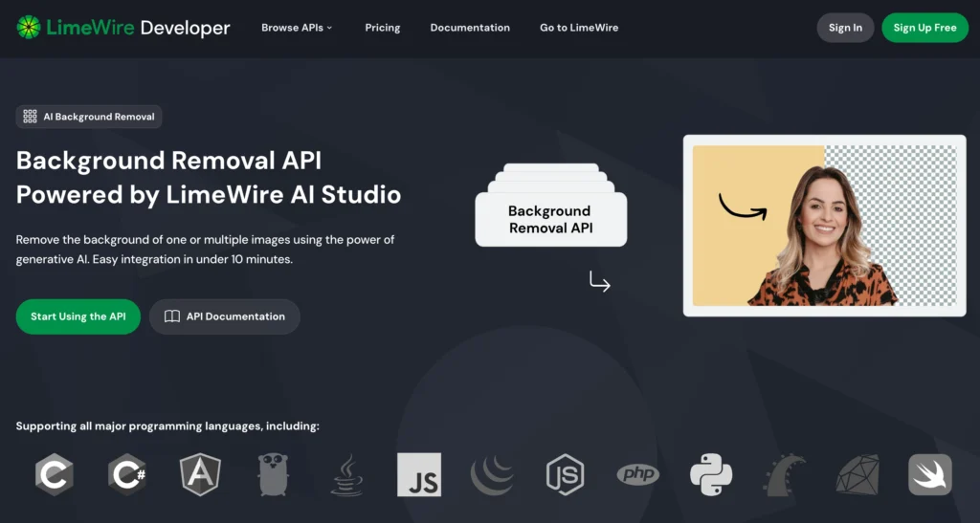Select the C language icon
The image size is (980, 523).
click(55, 474)
